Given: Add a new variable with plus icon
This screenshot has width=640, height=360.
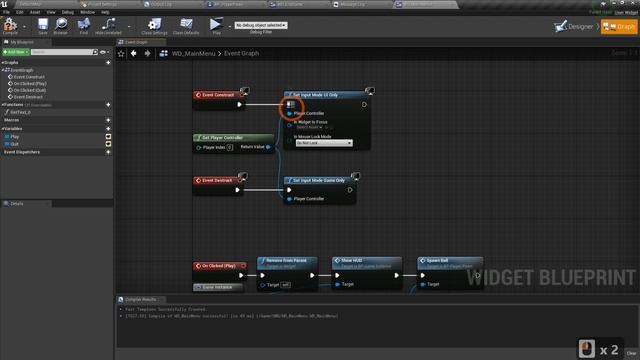Looking at the screenshot, I should pos(108,129).
